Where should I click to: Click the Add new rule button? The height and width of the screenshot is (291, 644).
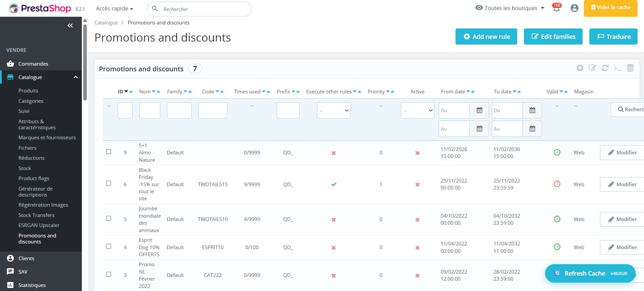(486, 37)
